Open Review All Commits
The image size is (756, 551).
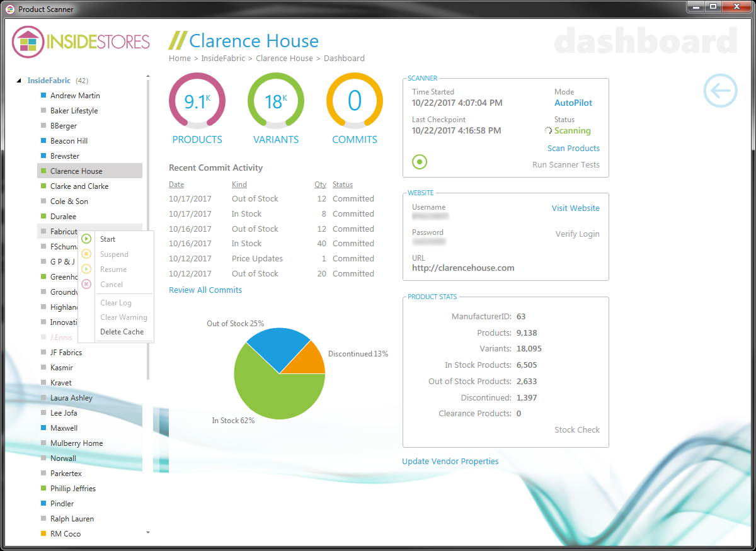[205, 290]
